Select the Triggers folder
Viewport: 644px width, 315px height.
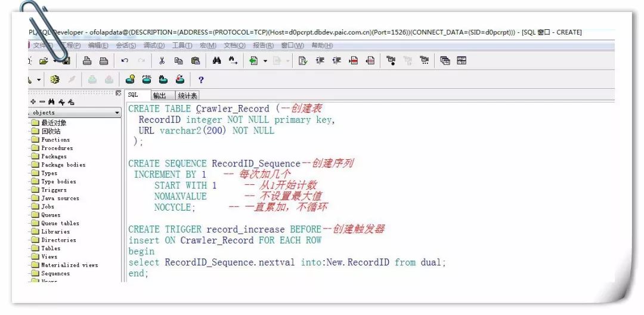pos(54,190)
